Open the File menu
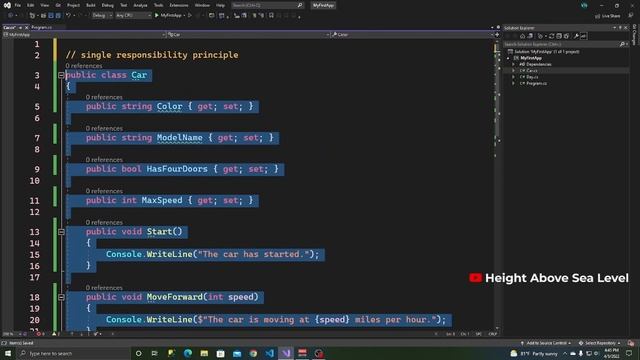Viewport: 640px width, 360px height. 18,5
